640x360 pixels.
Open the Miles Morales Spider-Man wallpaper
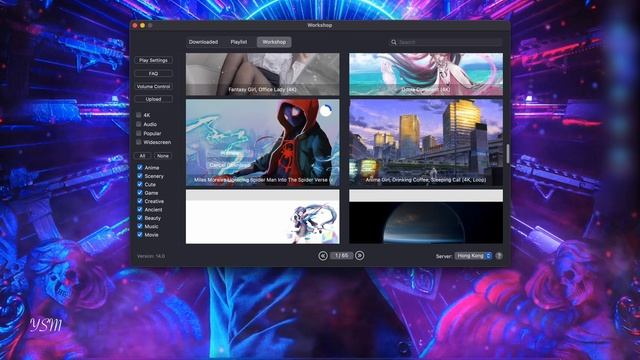click(262, 143)
